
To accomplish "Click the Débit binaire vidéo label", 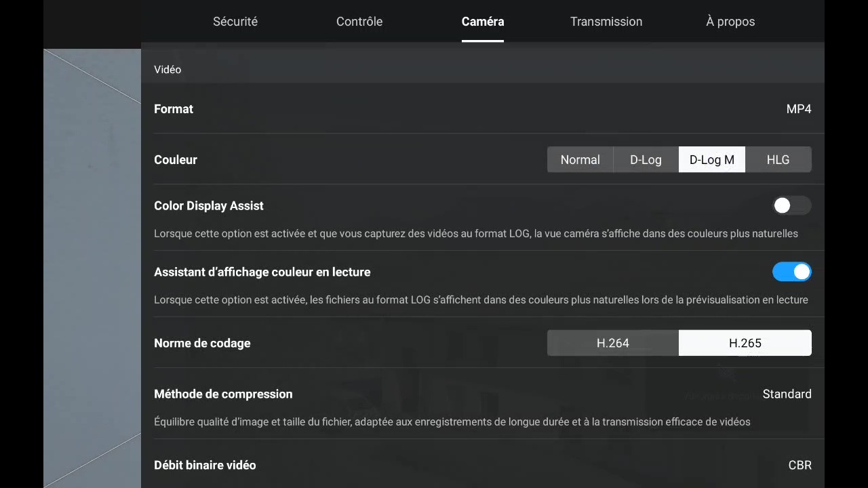I will (205, 465).
